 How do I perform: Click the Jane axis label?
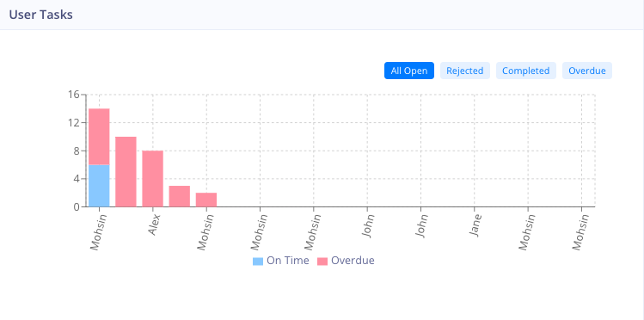pos(475,225)
